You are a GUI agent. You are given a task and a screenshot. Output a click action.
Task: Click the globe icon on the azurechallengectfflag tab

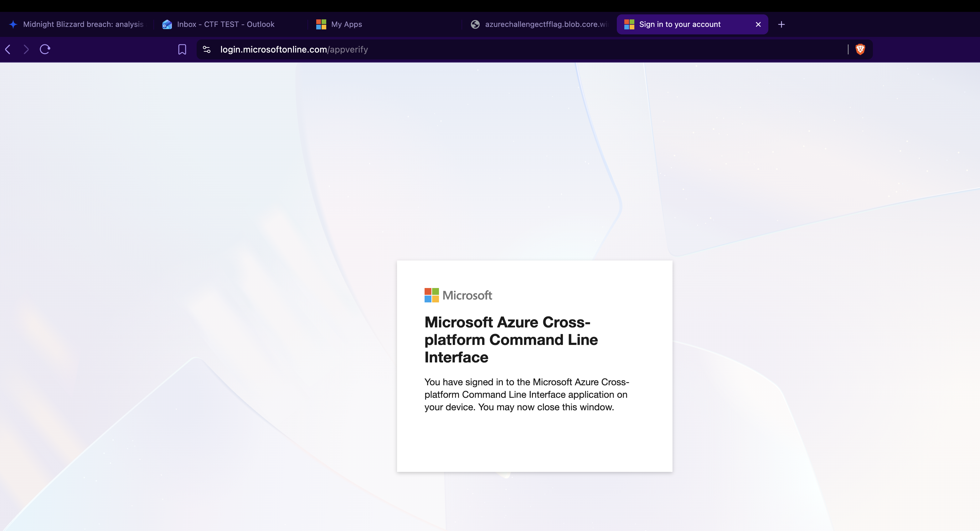475,24
